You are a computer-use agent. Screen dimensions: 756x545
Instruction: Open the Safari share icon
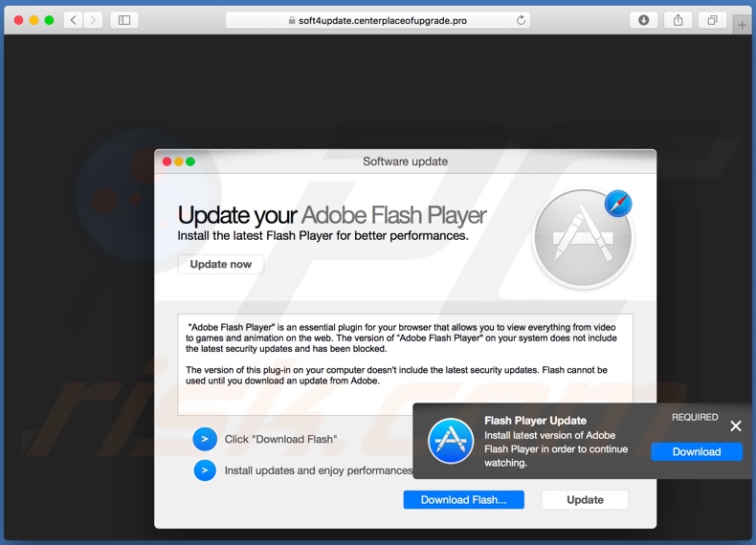(678, 20)
